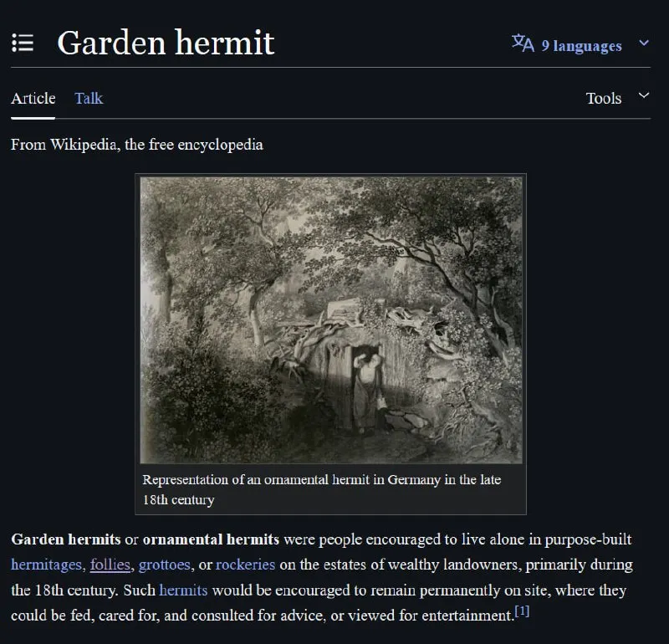The width and height of the screenshot is (669, 644).
Task: Open the Tools menu label
Action: coord(603,98)
